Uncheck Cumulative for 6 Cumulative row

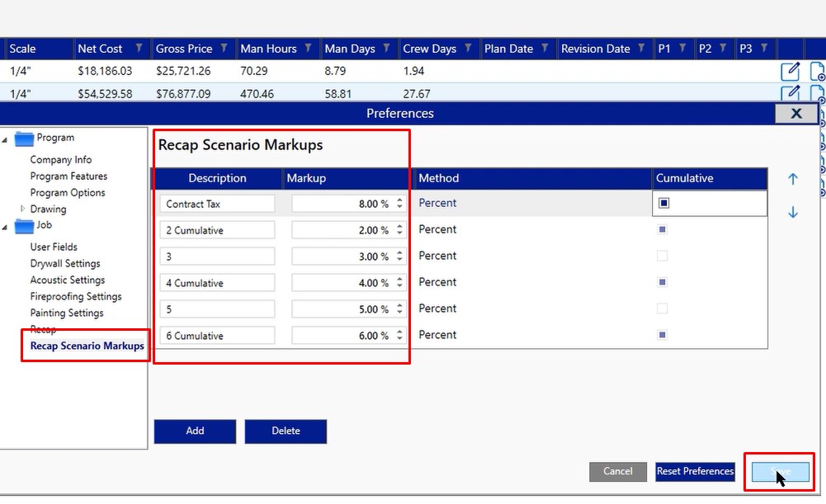(663, 335)
